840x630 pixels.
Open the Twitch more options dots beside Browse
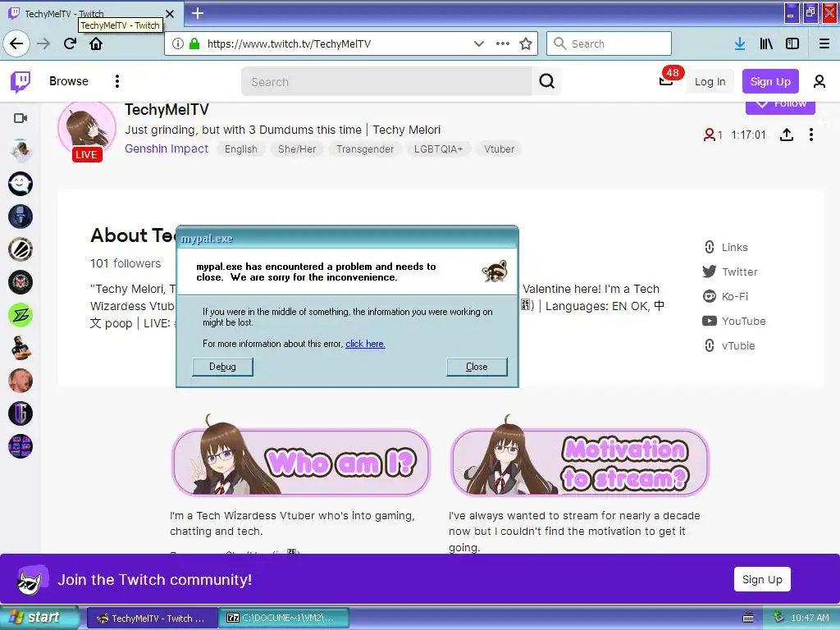click(x=116, y=81)
